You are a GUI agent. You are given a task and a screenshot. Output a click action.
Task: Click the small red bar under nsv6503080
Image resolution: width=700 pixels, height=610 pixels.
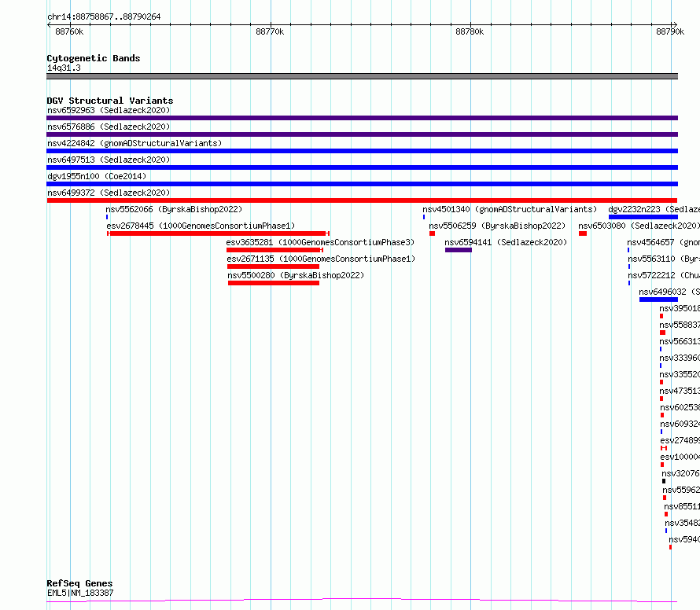click(x=583, y=233)
